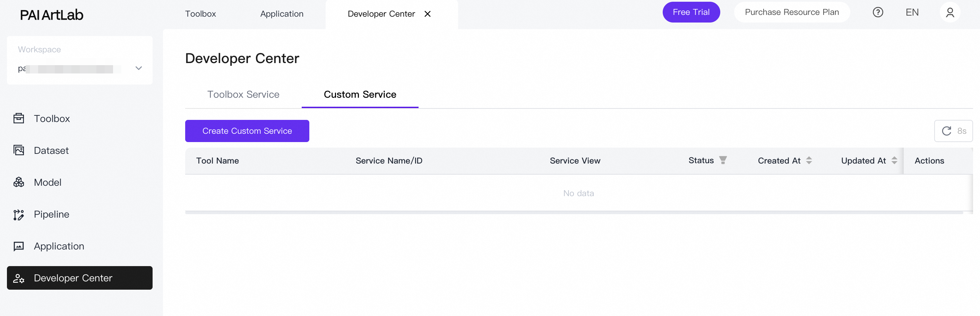Image resolution: width=980 pixels, height=316 pixels.
Task: Switch to the Toolbox Service tab
Action: tap(243, 95)
